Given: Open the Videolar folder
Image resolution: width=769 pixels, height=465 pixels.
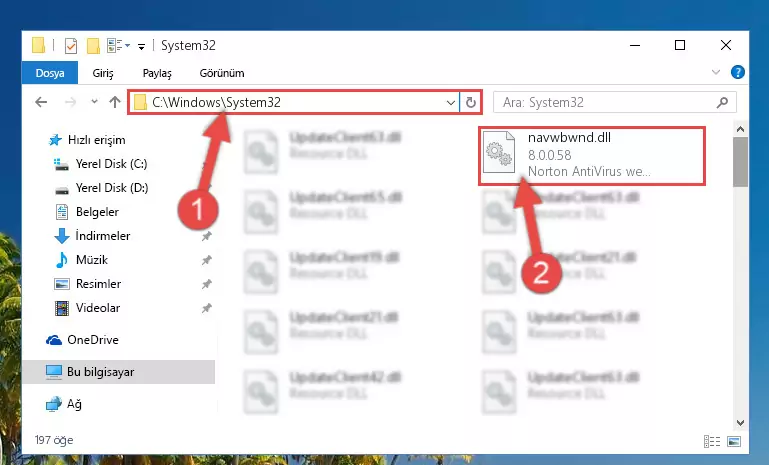Looking at the screenshot, I should click(x=87, y=308).
